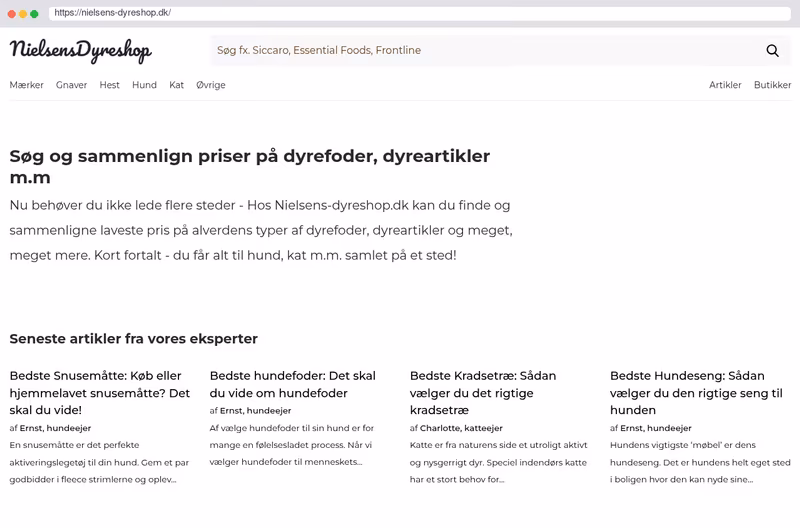Open the Kat category
The width and height of the screenshot is (800, 528).
[177, 85]
